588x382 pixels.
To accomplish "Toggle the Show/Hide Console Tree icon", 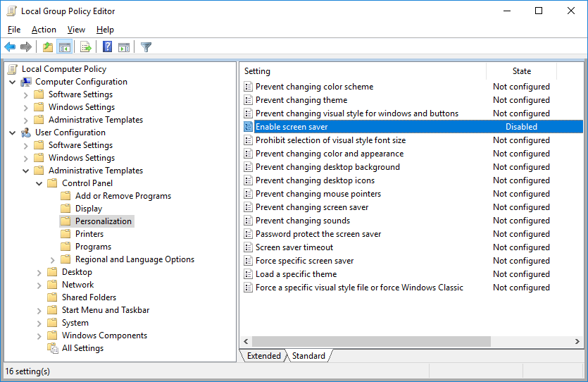I will 65,47.
